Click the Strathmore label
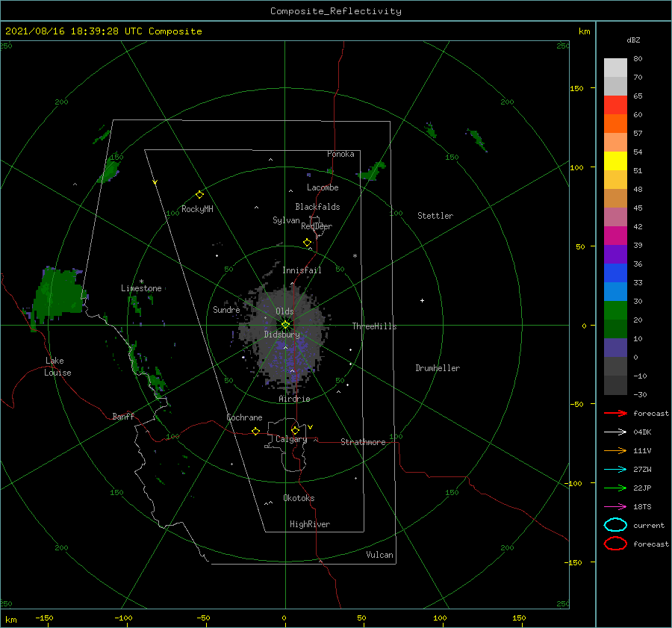 coord(363,442)
